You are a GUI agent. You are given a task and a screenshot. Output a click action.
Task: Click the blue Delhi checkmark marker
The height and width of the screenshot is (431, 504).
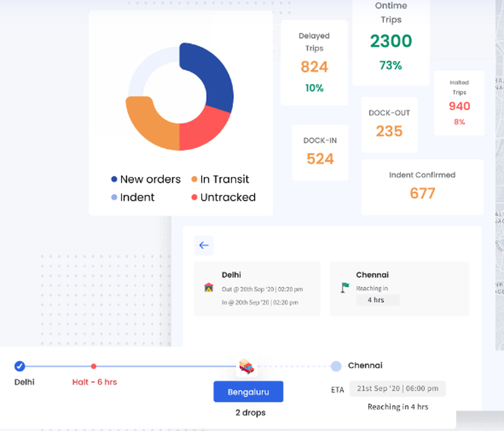20,366
